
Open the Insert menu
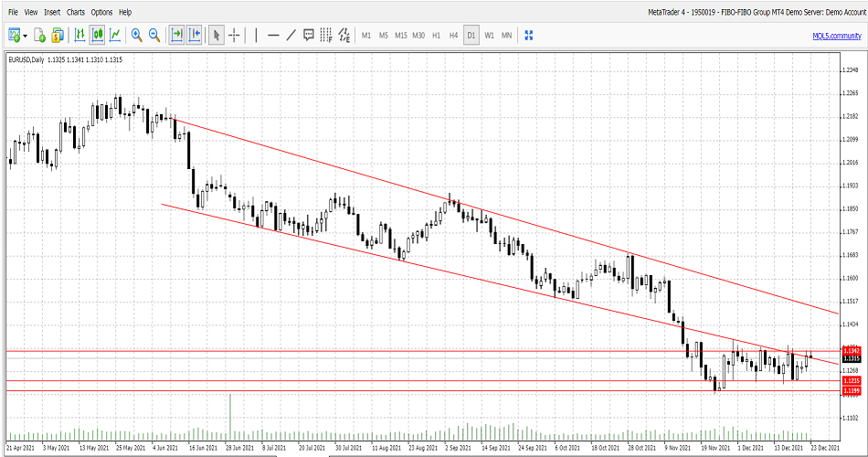point(52,12)
